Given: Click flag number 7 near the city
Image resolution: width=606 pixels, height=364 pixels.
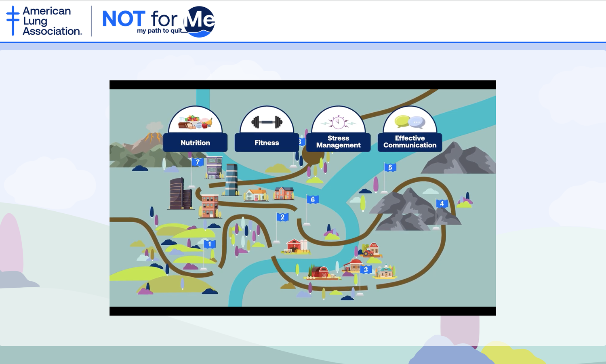Looking at the screenshot, I should coord(198,162).
